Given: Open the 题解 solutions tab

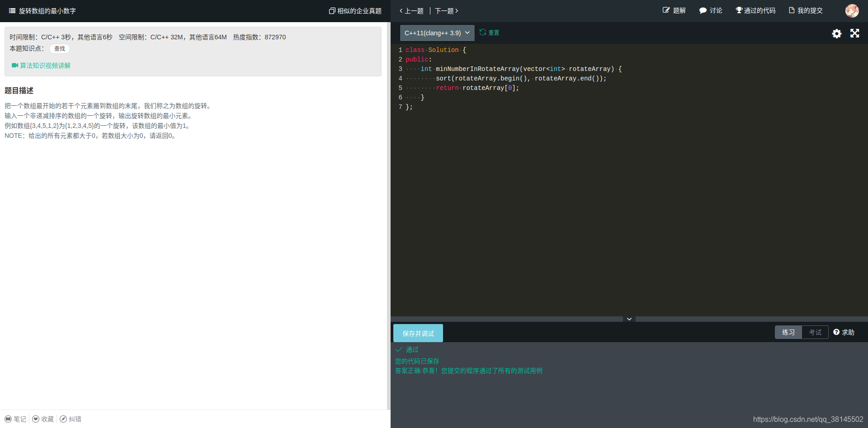Looking at the screenshot, I should [x=674, y=10].
